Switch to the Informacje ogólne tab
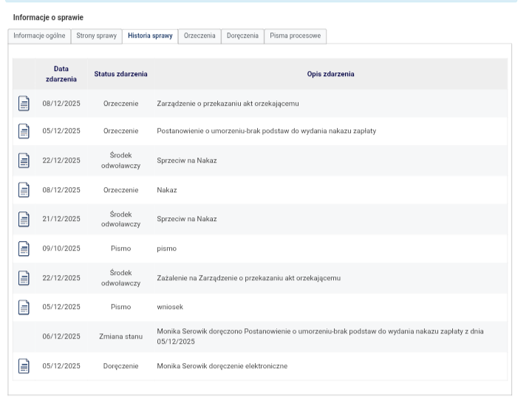 (x=39, y=36)
